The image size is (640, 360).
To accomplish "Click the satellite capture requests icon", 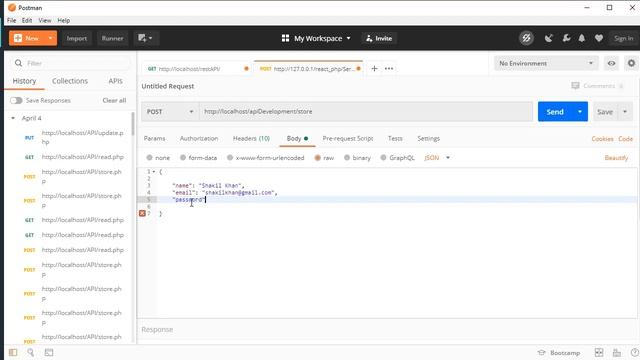I will coord(549,38).
